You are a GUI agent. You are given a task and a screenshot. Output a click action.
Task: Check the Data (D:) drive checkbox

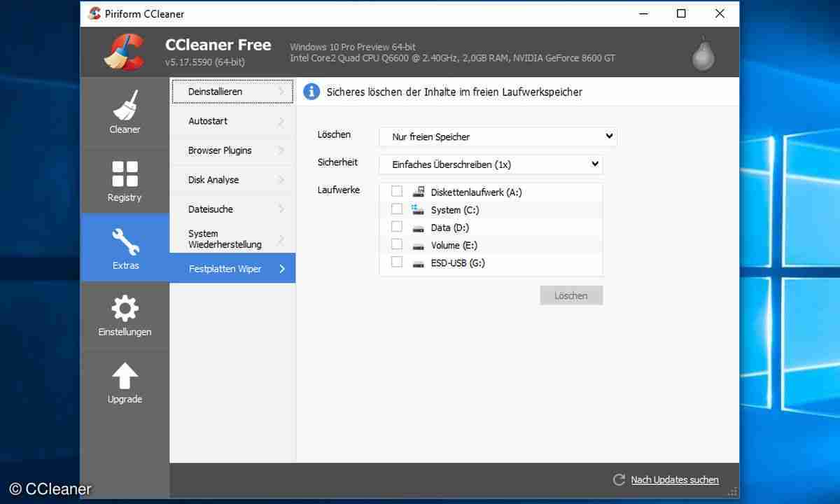(x=397, y=226)
